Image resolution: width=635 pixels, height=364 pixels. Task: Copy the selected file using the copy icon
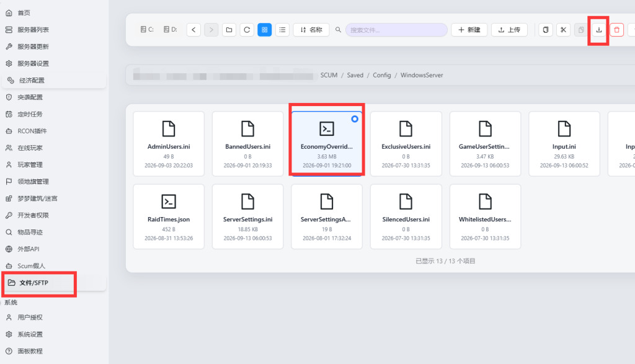[x=546, y=30]
